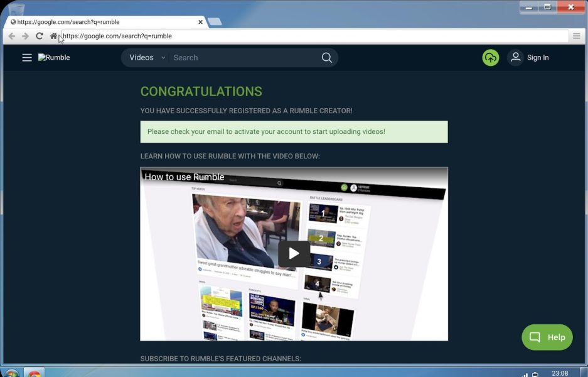Select the browser address bar URL
The height and width of the screenshot is (377, 588).
pyautogui.click(x=315, y=36)
